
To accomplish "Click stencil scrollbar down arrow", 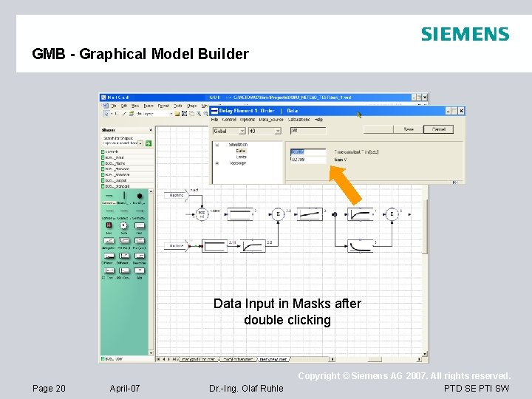I will pyautogui.click(x=151, y=353).
